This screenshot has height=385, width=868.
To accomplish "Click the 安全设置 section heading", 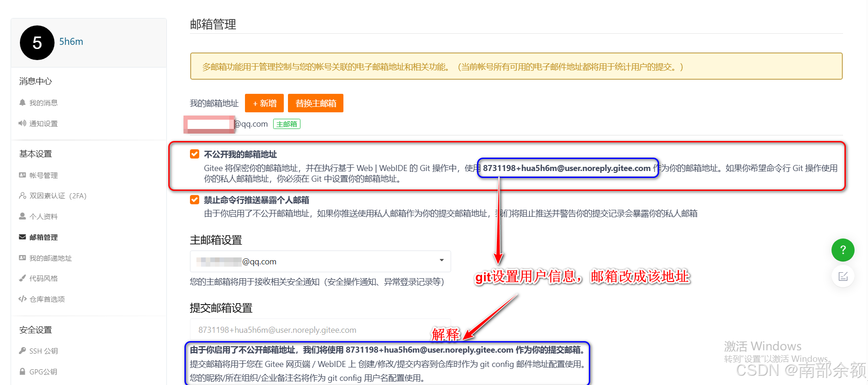I will pyautogui.click(x=36, y=330).
